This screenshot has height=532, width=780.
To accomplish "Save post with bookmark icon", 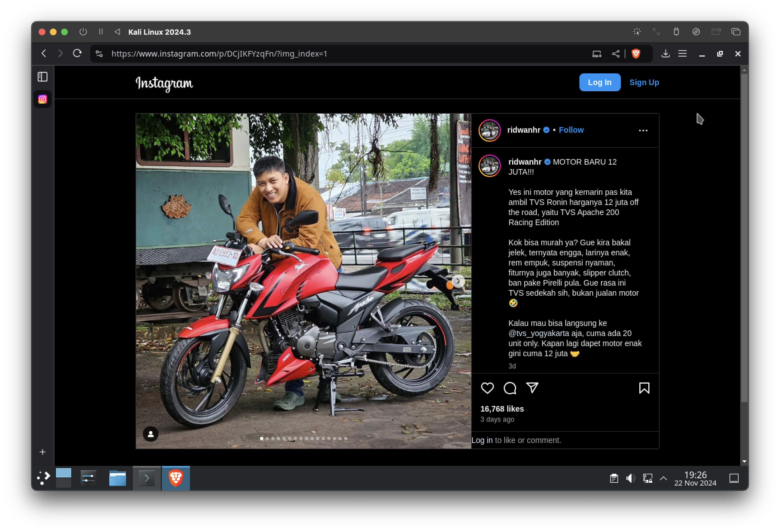I will click(644, 388).
